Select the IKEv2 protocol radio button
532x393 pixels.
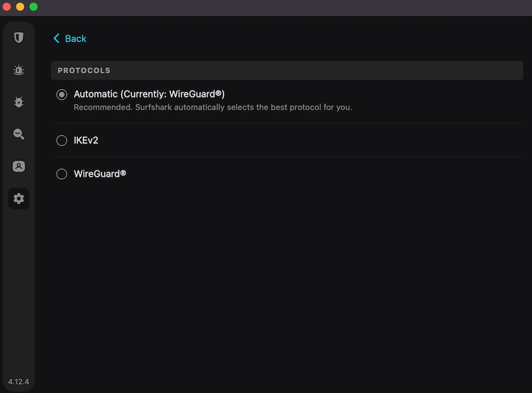point(62,140)
